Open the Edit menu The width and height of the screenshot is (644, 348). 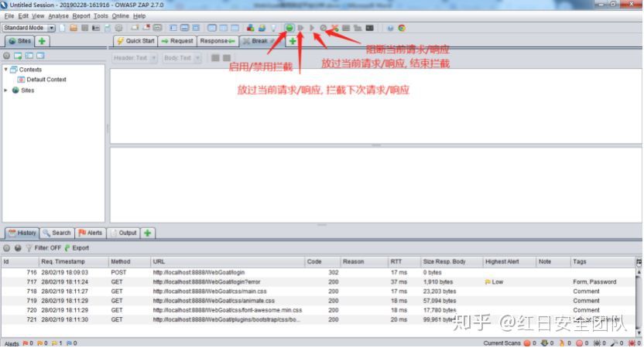(x=23, y=16)
